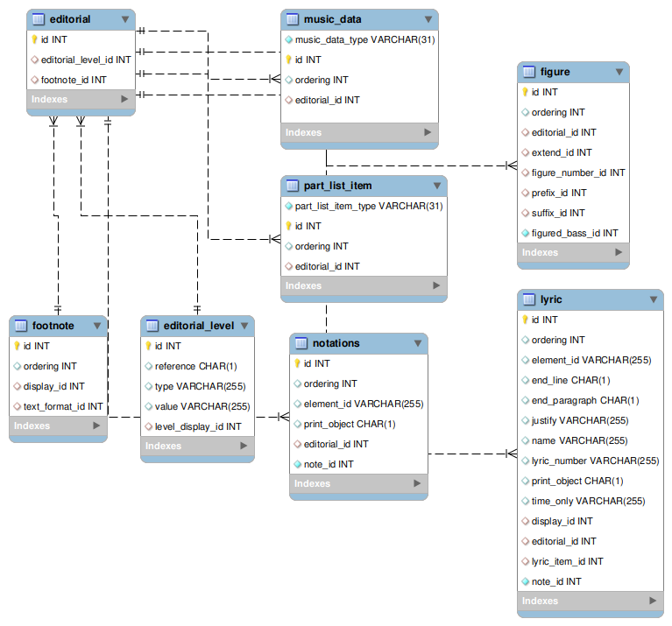Image resolution: width=672 pixels, height=626 pixels.
Task: Select level_display_id INT in editorial_level
Action: click(x=198, y=426)
